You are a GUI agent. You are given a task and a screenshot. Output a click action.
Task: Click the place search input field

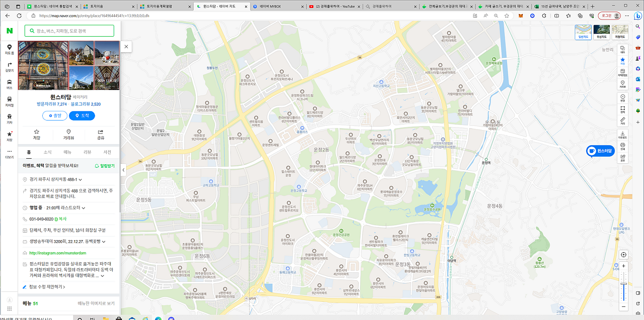69,31
